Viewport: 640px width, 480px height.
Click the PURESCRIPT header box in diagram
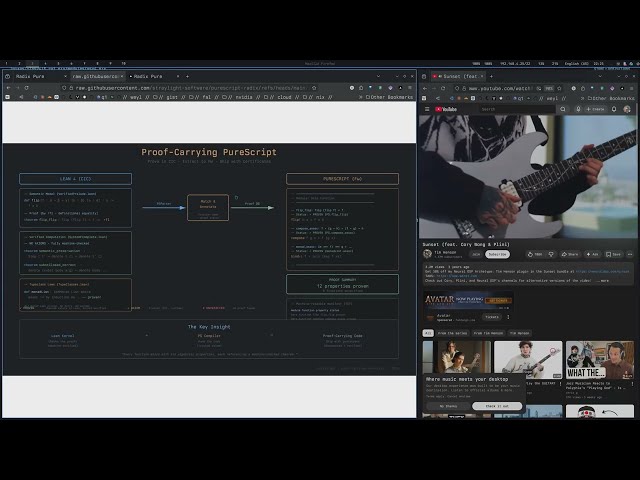[x=342, y=179]
